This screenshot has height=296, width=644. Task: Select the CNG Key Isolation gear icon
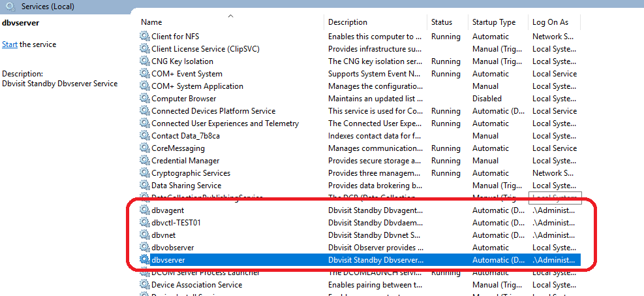145,61
